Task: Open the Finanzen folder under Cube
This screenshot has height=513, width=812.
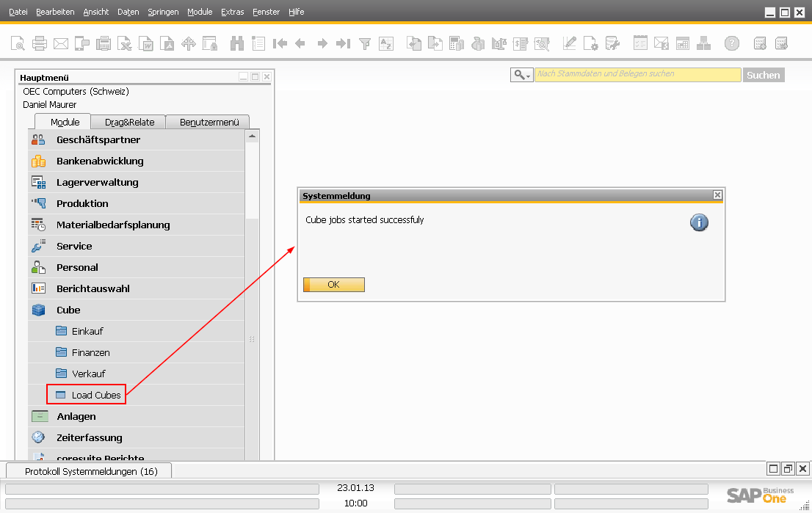Action: click(137, 352)
